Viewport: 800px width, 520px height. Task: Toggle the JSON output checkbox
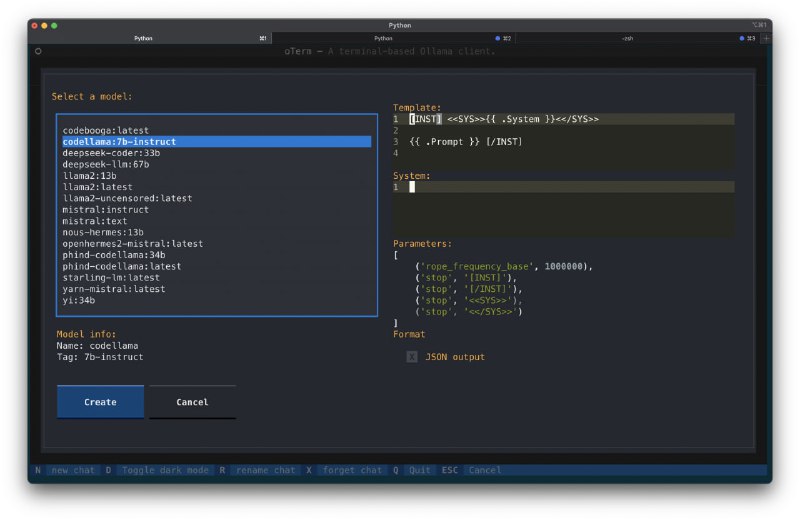tap(412, 356)
